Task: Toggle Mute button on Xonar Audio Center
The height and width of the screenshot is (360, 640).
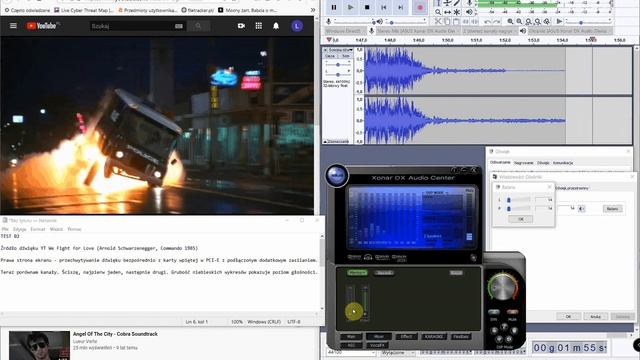Action: click(512, 312)
